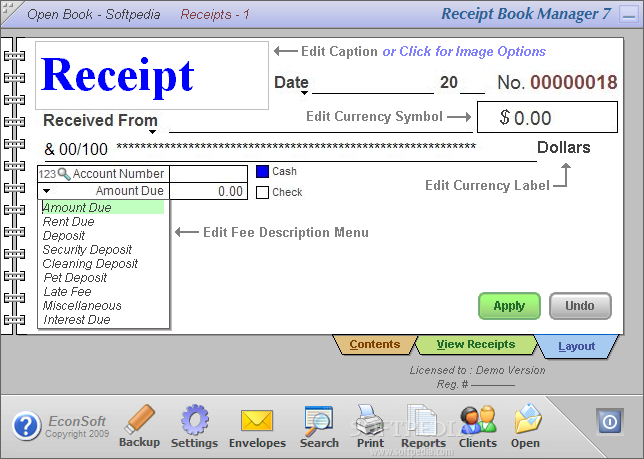This screenshot has height=459, width=644.
Task: Switch to the Contents tab
Action: coord(375,344)
